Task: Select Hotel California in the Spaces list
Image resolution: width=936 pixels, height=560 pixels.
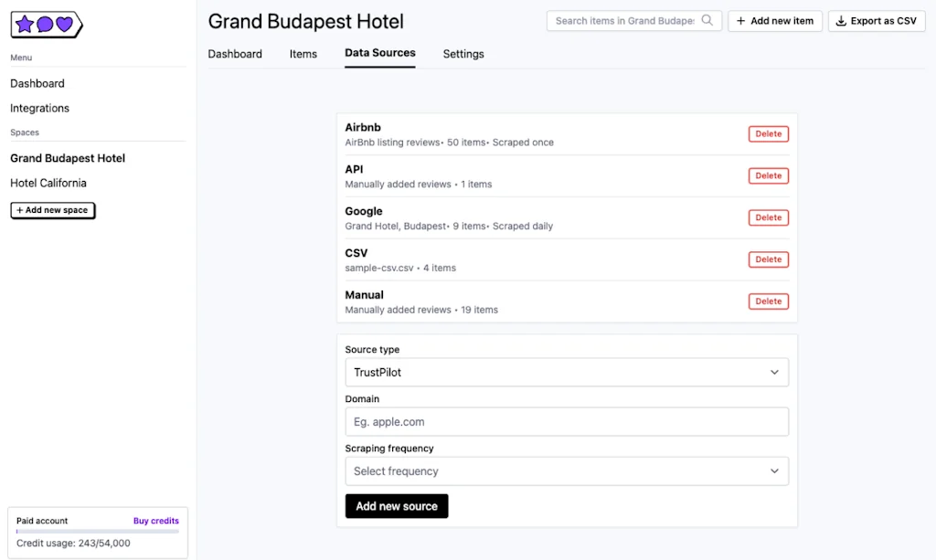Action: pyautogui.click(x=48, y=183)
